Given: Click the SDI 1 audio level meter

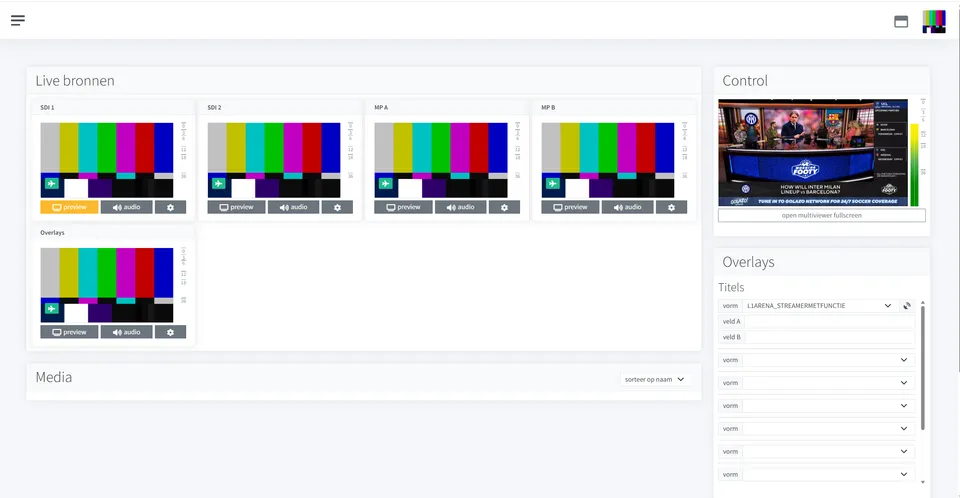Looking at the screenshot, I should (183, 151).
